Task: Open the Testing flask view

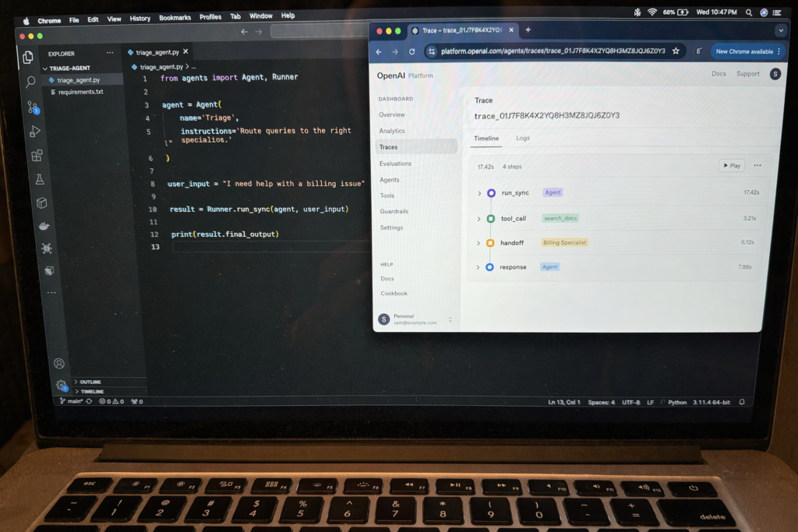Action: point(40,179)
